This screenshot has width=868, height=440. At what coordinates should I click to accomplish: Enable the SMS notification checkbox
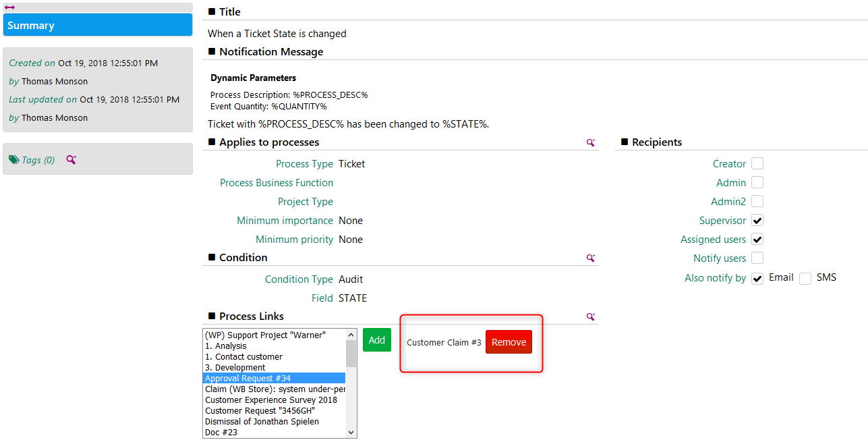pyautogui.click(x=805, y=279)
